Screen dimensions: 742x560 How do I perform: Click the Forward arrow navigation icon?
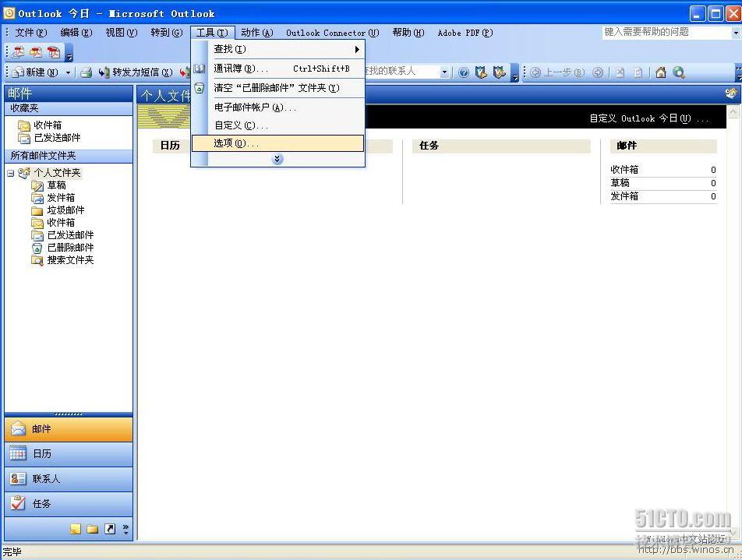[x=598, y=72]
